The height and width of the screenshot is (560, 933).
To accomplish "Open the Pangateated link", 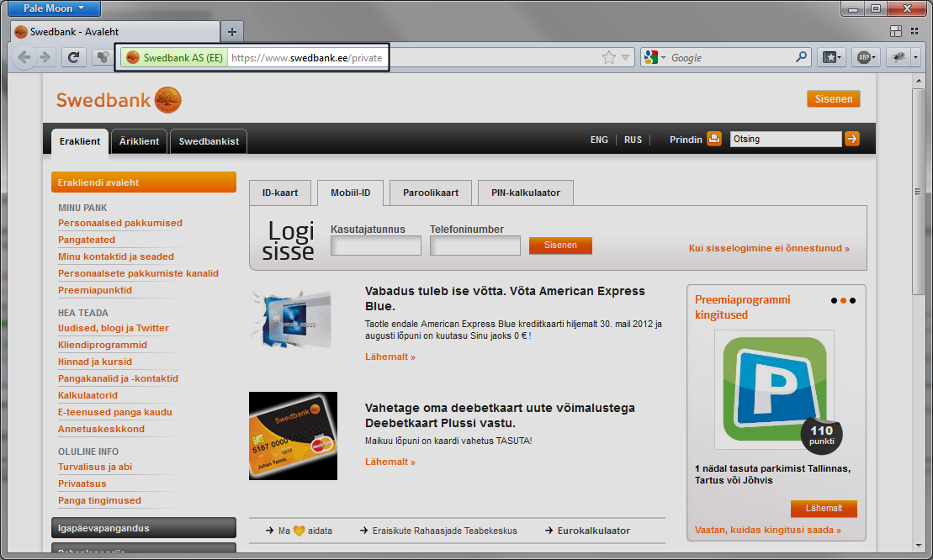I will pyautogui.click(x=87, y=240).
